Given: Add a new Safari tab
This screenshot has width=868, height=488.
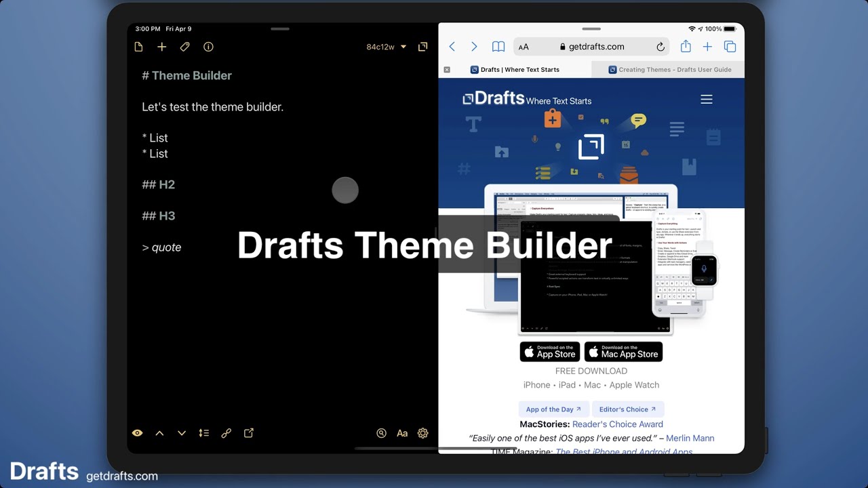Looking at the screenshot, I should 707,47.
